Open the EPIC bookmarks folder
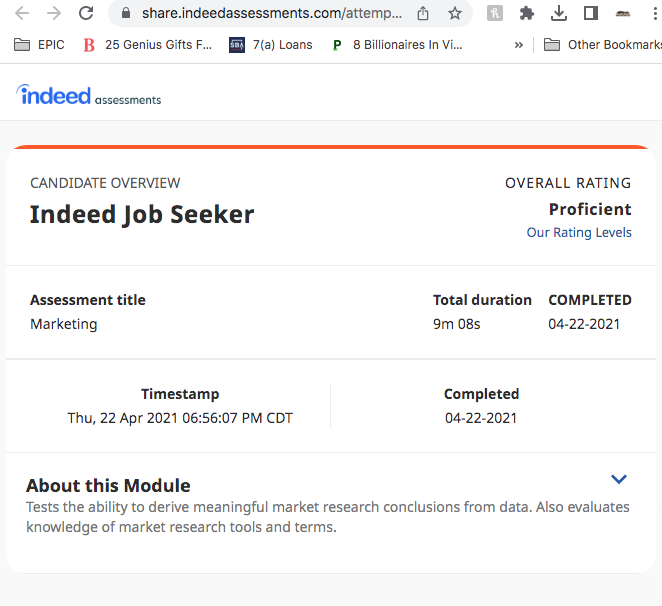 click(x=39, y=45)
